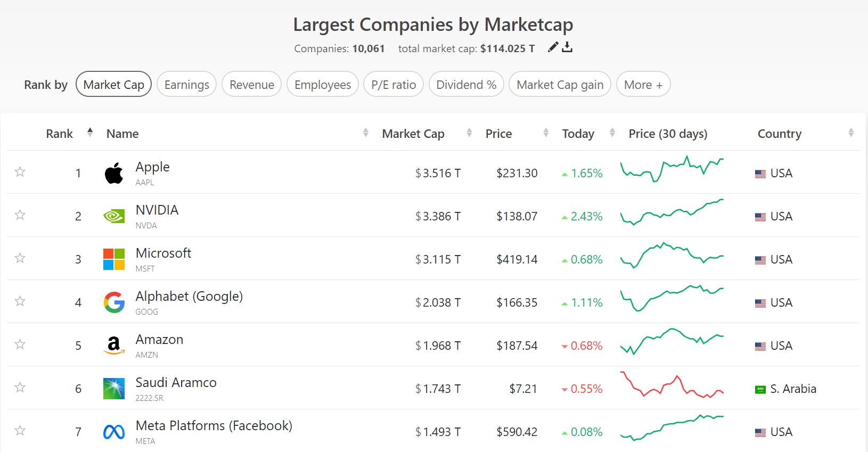868x452 pixels.
Task: Click the Amazon logo icon
Action: coord(114,346)
